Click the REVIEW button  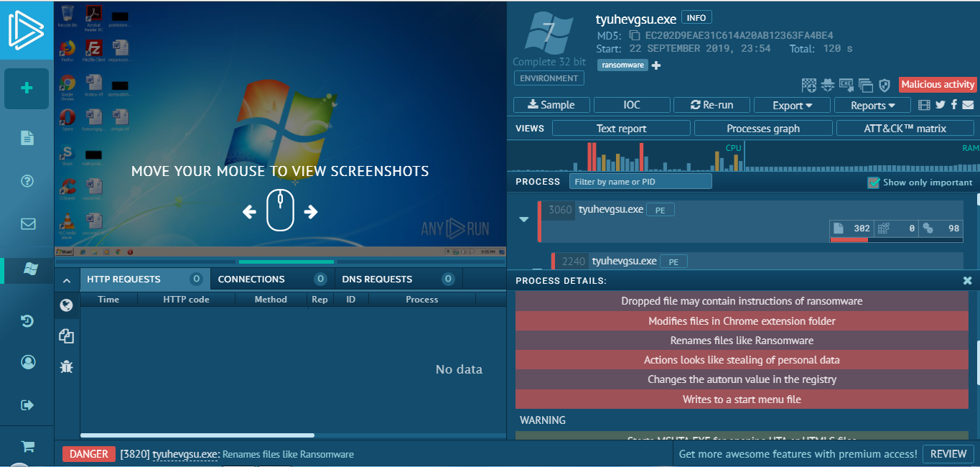(948, 454)
